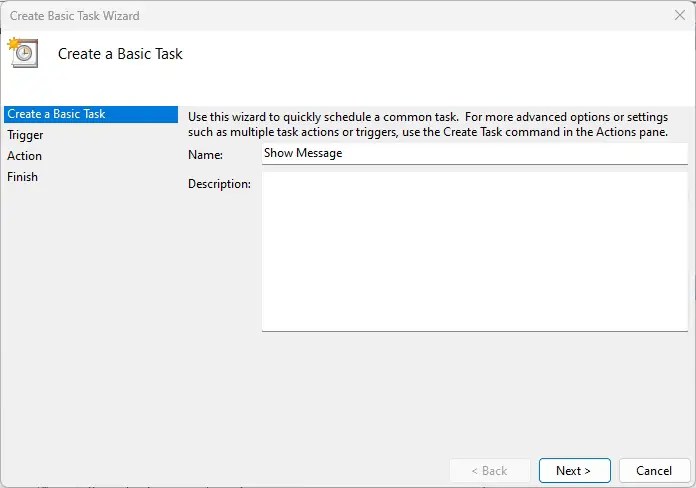Screen dimensions: 696x488
Task: Select the Trigger step in sidebar
Action: (25, 135)
